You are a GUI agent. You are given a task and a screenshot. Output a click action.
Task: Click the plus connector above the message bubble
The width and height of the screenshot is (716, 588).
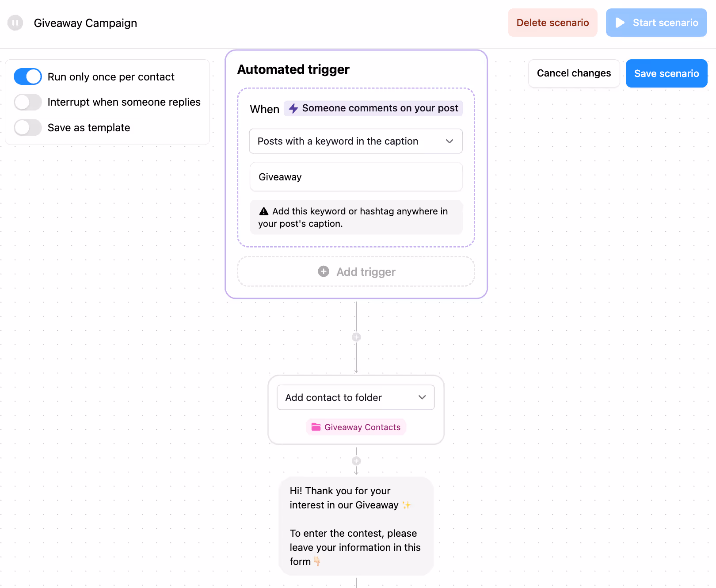tap(356, 460)
